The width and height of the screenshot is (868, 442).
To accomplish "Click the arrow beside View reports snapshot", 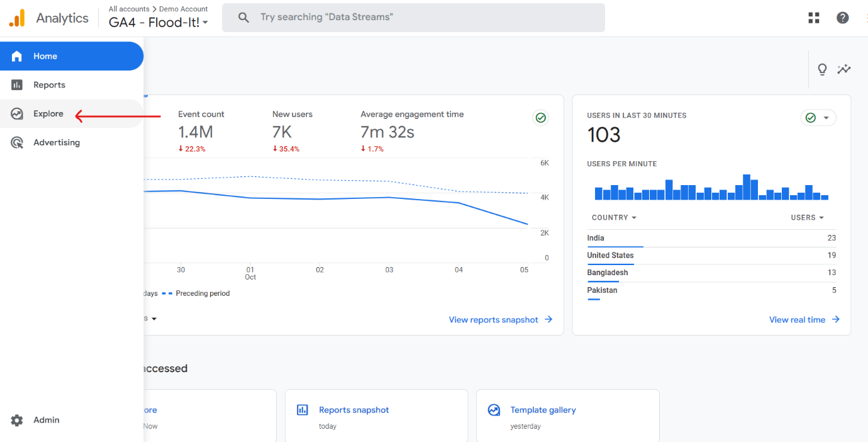I will [x=548, y=319].
